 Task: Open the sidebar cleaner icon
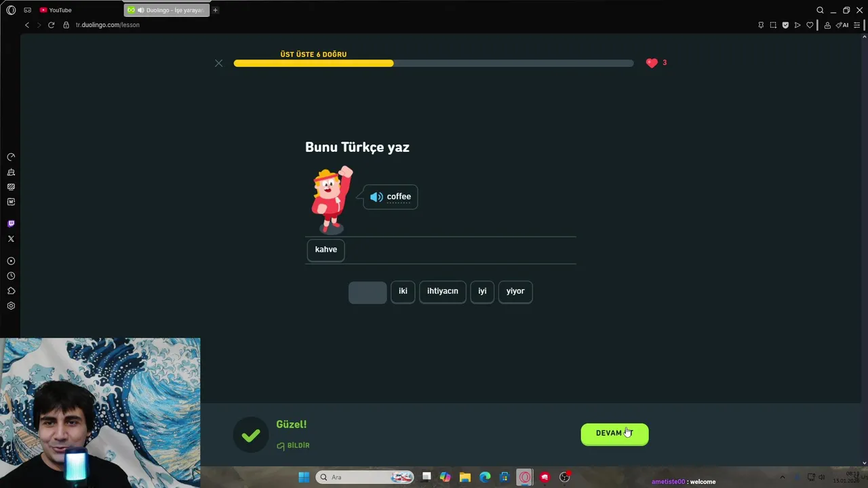pyautogui.click(x=11, y=172)
